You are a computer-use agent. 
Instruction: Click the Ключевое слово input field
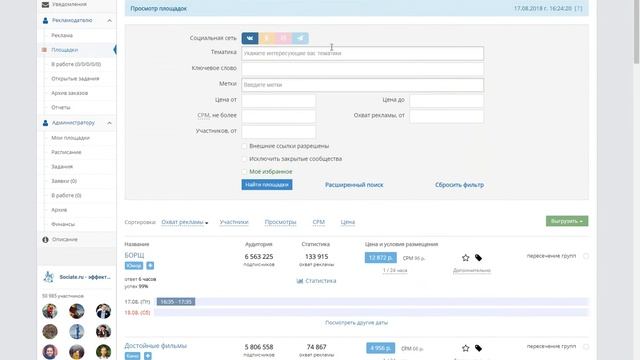coord(362,69)
